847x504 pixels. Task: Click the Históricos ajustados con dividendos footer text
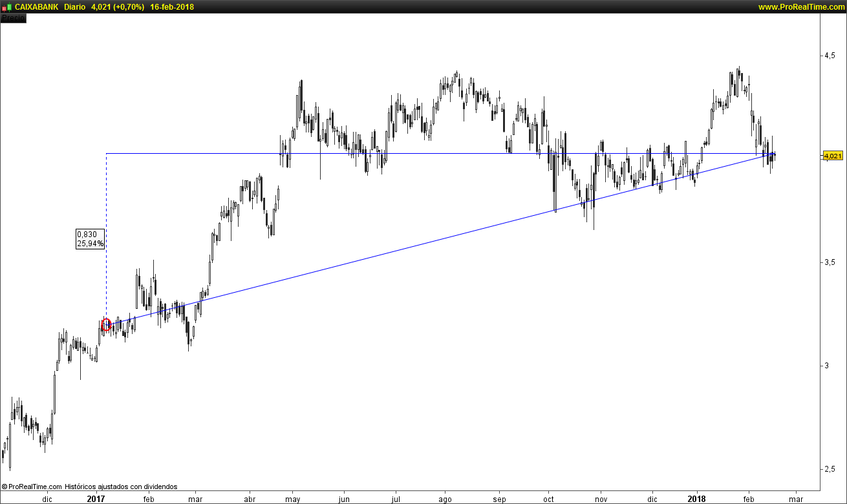coord(121,487)
